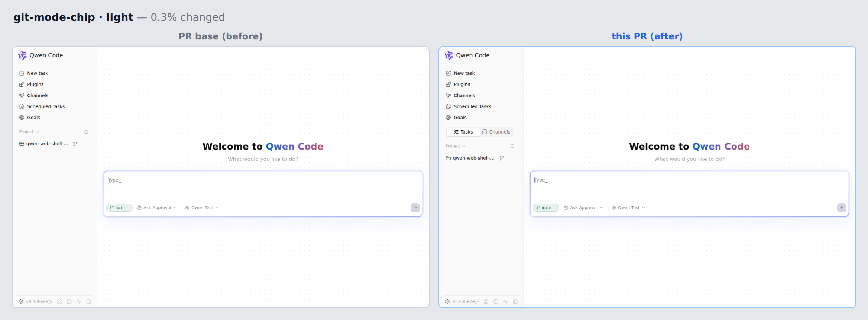Screen dimensions: 868x320
Task: Click 'What would you like to do?' in the before pane
Action: 263,159
